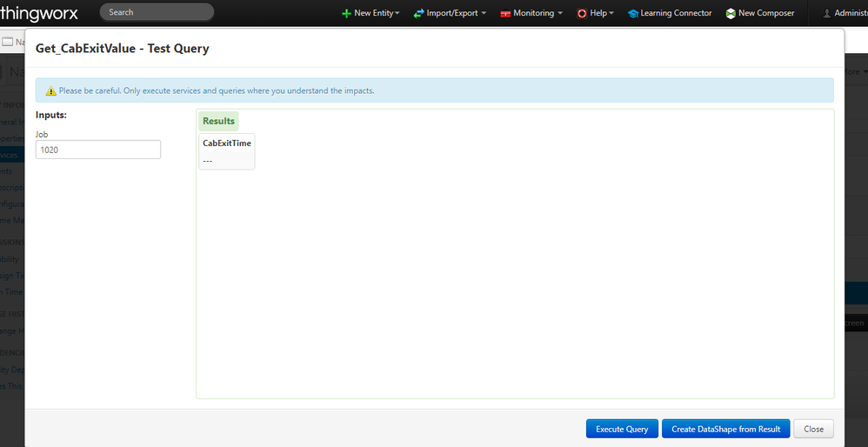868x447 pixels.
Task: Click the CabExitTime column header
Action: [x=227, y=143]
